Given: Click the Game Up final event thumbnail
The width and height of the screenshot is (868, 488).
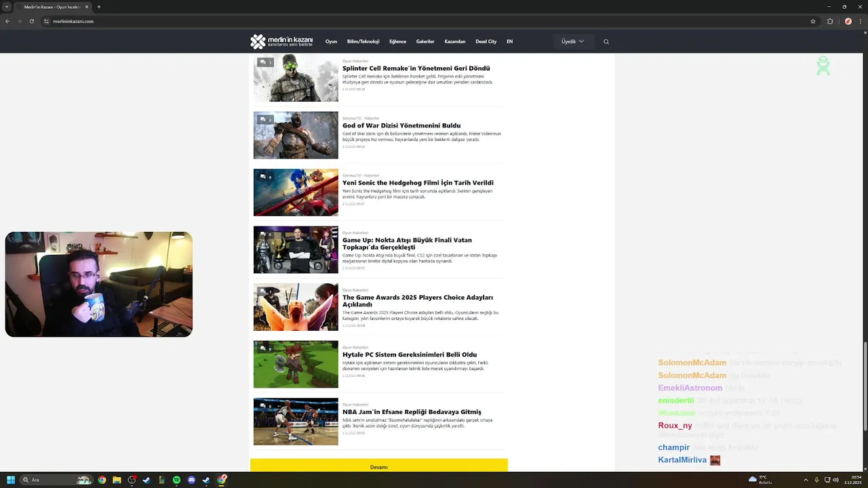Looking at the screenshot, I should [x=296, y=249].
